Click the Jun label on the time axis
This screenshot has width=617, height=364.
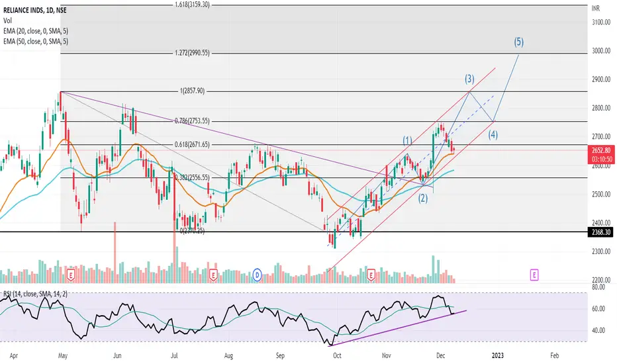[117, 356]
